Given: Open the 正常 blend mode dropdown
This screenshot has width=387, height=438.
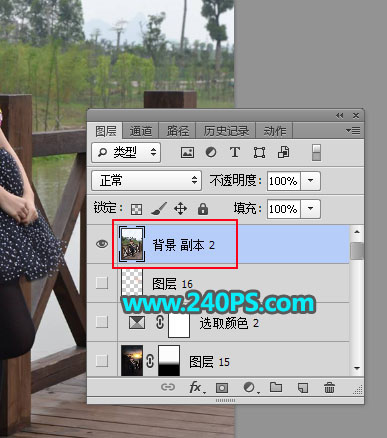Looking at the screenshot, I should [147, 181].
